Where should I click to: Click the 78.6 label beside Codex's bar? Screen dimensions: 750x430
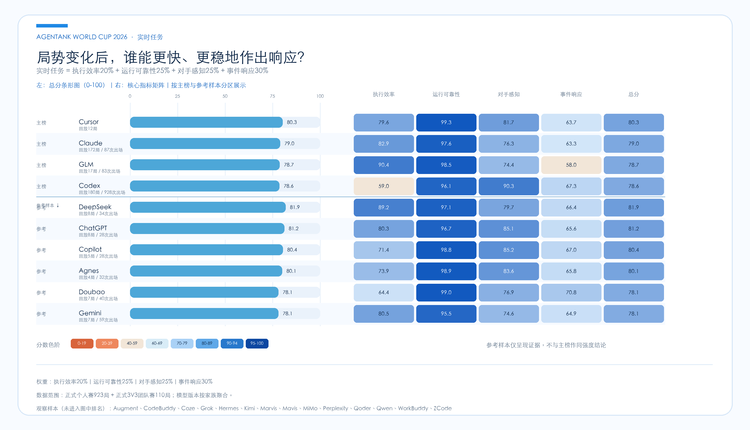(288, 186)
